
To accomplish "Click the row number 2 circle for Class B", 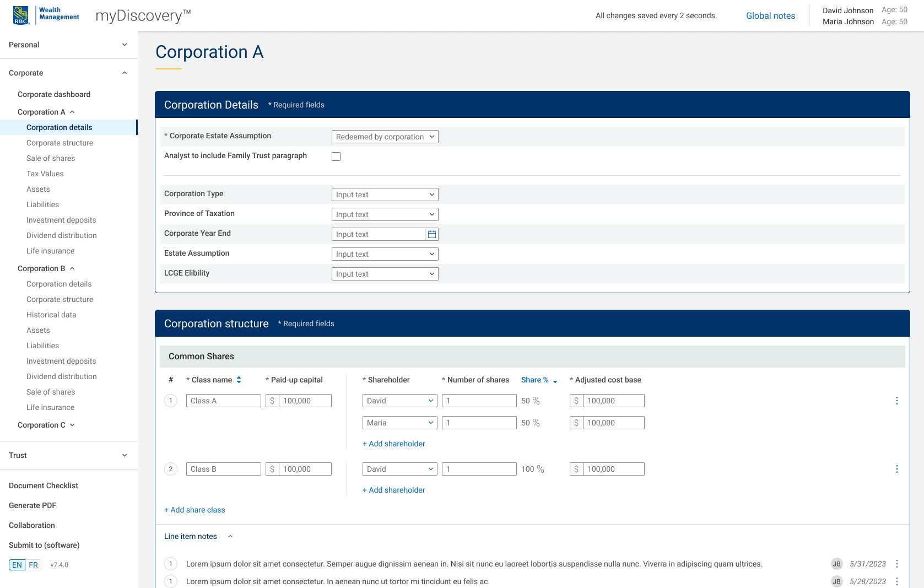I will (x=171, y=469).
